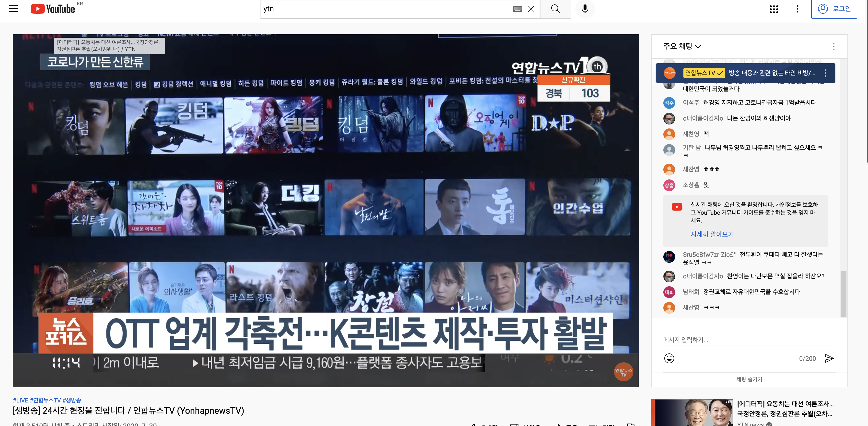Click the #LIVE hashtag link
Image resolution: width=868 pixels, height=426 pixels.
point(21,400)
